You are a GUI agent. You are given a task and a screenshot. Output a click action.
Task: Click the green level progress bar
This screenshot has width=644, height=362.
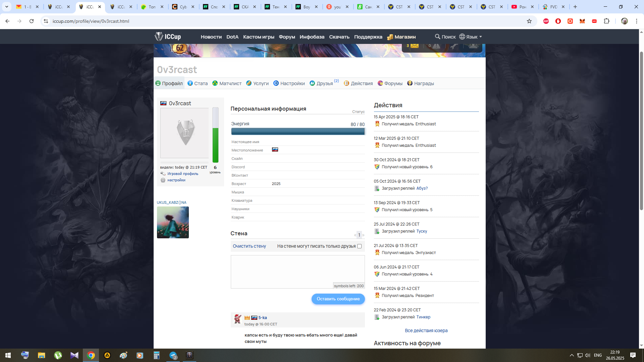[215, 135]
